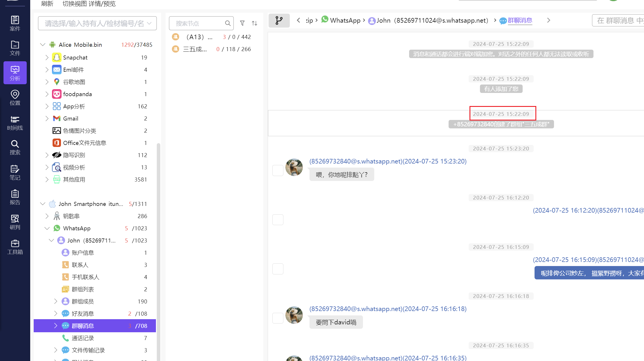Check the box beside message 喂，你地呢排點丫?
Viewport: 644px width, 361px height.
[x=278, y=170]
